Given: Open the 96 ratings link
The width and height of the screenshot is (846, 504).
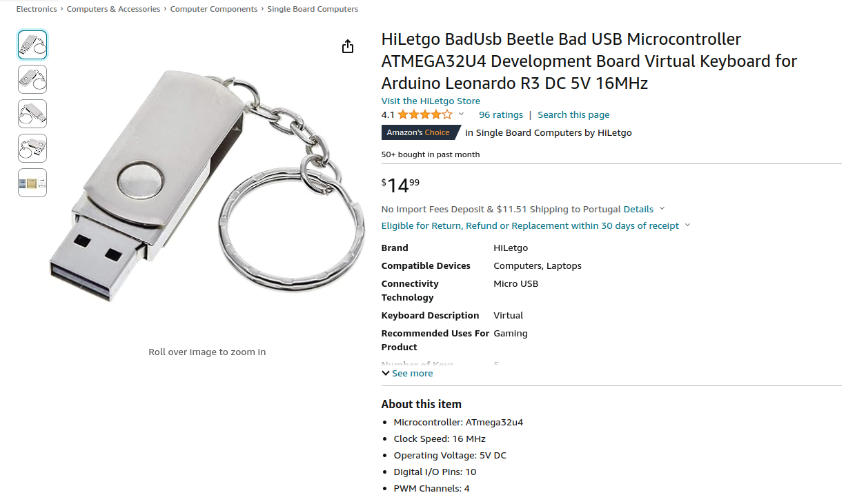Looking at the screenshot, I should [x=501, y=115].
